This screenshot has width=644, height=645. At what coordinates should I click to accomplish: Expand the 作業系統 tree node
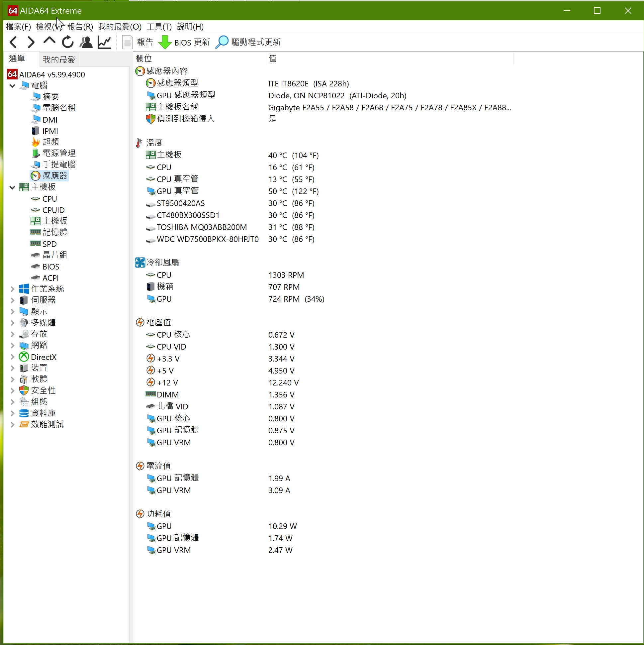click(x=12, y=289)
